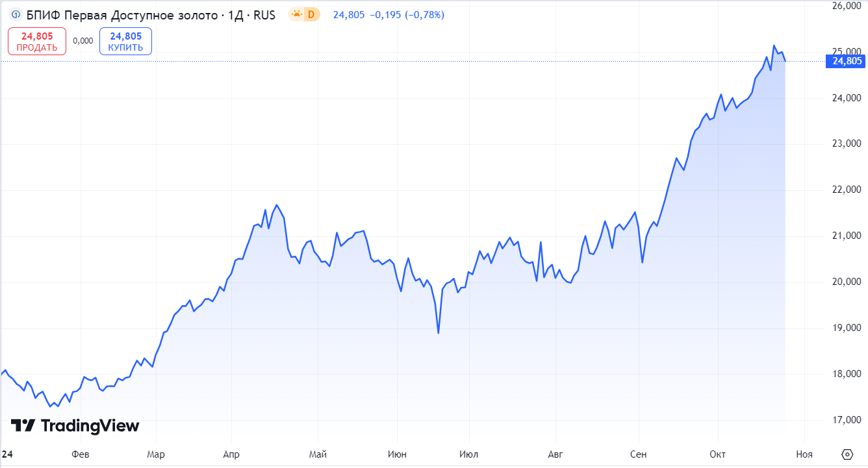Click the orange D market status badge
This screenshot has width=868, height=468.
coord(312,14)
